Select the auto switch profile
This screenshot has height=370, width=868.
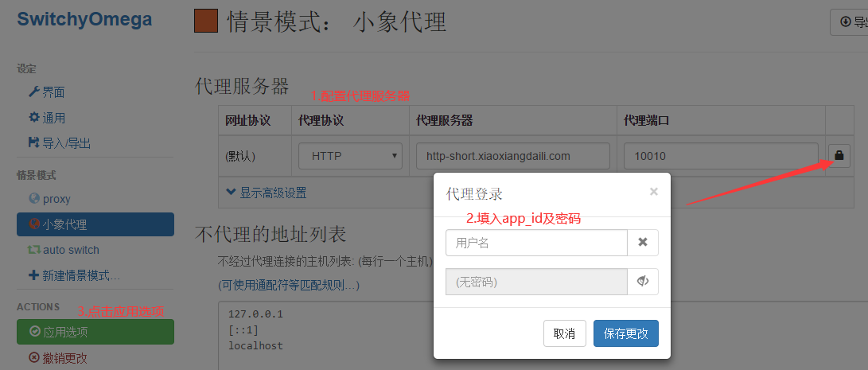coord(70,250)
